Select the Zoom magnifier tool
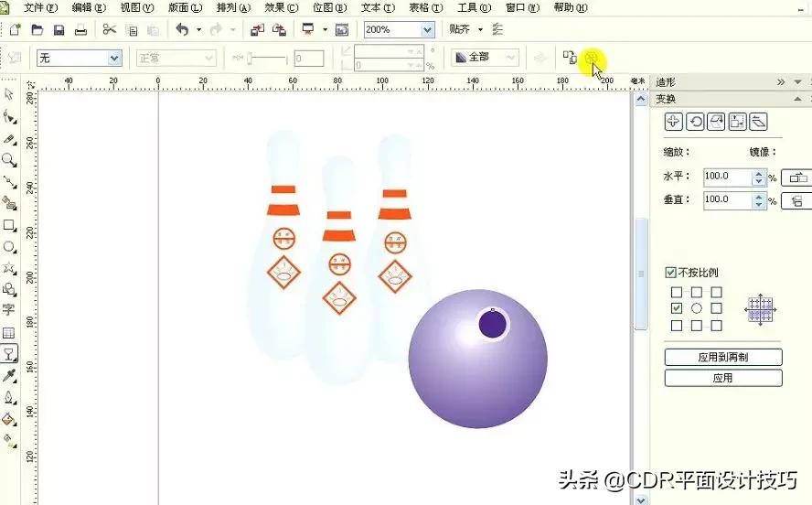This screenshot has height=505, width=812. (x=9, y=161)
